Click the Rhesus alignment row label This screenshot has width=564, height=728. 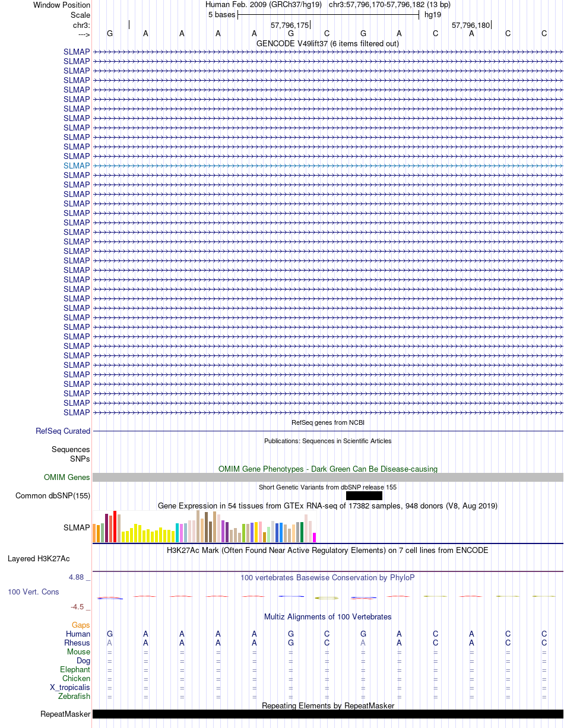pos(77,643)
